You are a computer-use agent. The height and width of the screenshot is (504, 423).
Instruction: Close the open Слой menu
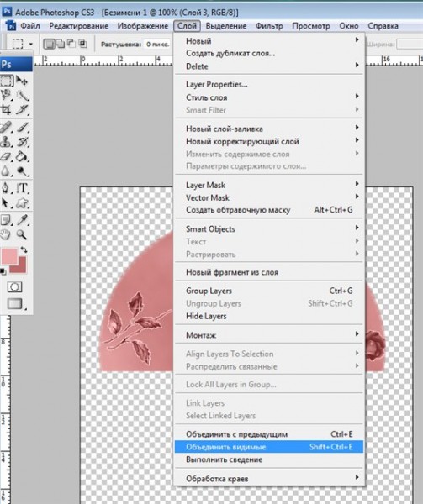point(187,26)
